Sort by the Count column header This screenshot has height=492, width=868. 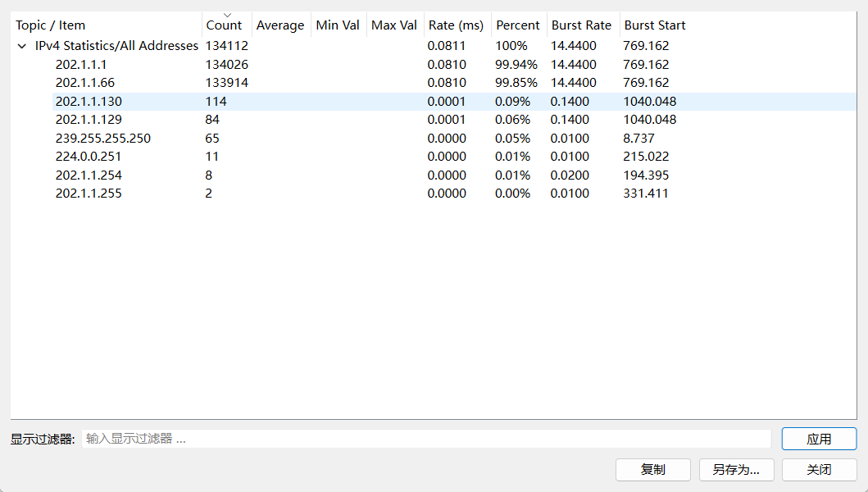[226, 25]
